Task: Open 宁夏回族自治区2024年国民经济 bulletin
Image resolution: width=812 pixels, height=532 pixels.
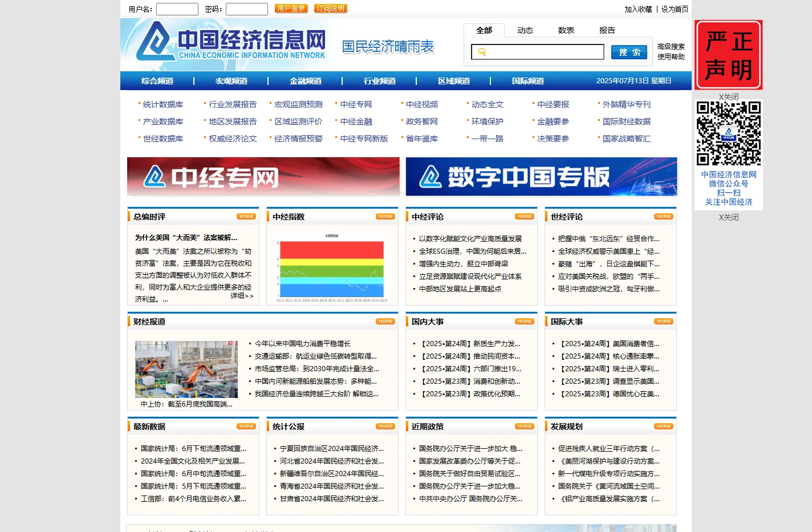Action: [332, 449]
